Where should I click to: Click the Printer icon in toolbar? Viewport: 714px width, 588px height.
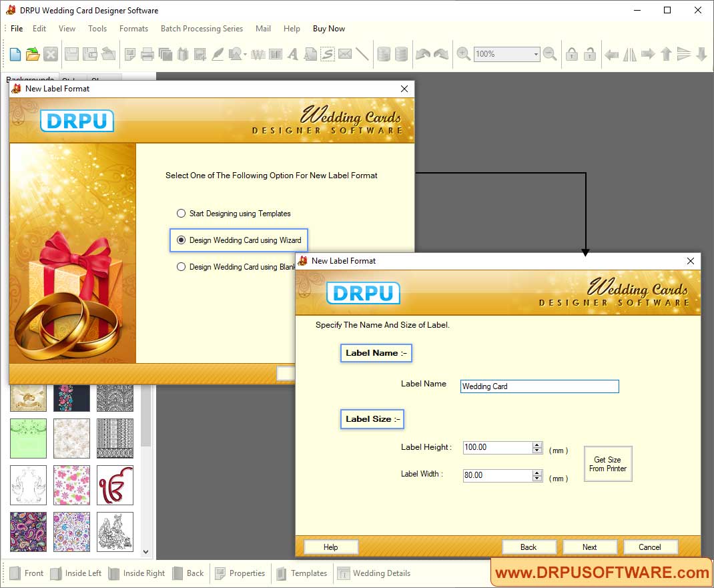(x=147, y=54)
